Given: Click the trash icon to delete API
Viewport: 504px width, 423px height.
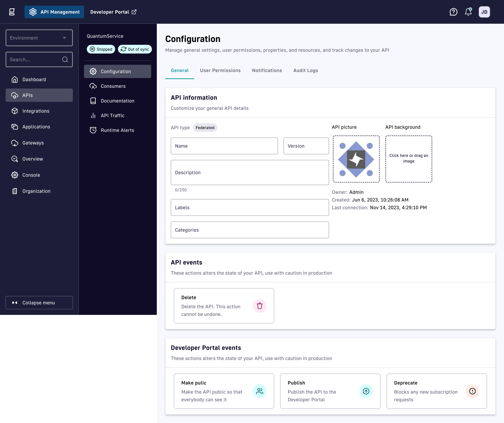Looking at the screenshot, I should tap(260, 306).
